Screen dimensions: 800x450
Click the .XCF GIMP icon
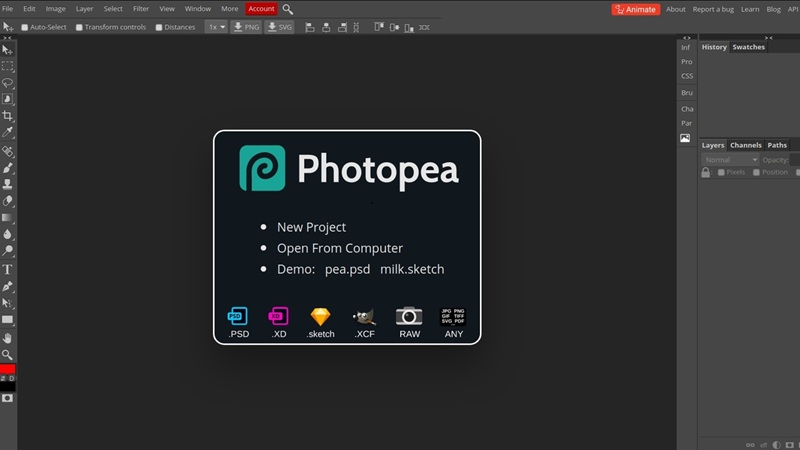click(364, 316)
